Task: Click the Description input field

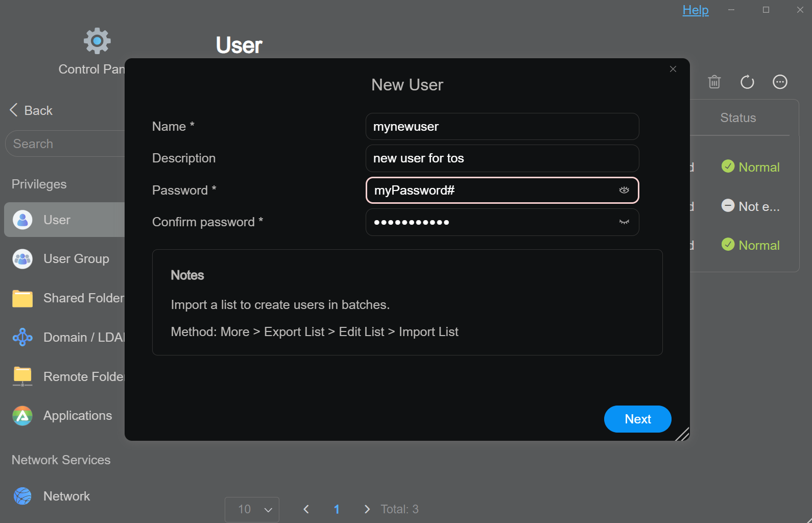Action: pos(503,158)
